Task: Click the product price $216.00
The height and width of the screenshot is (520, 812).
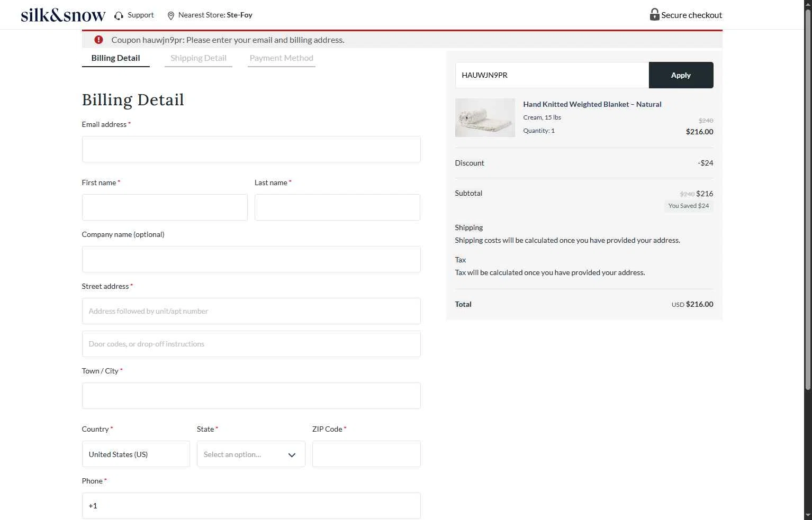Action: tap(700, 132)
